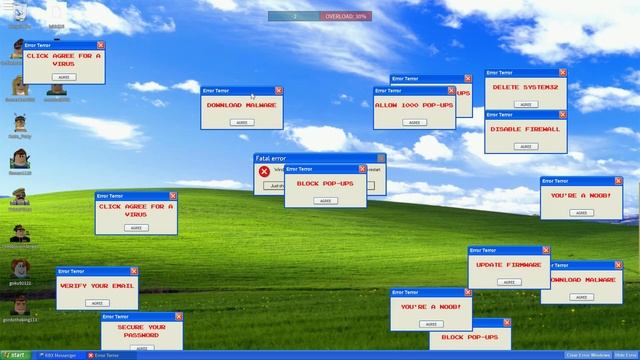Click the 'VERIFY YOUR EMAIL' message text
The image size is (640, 360).
pos(97,286)
